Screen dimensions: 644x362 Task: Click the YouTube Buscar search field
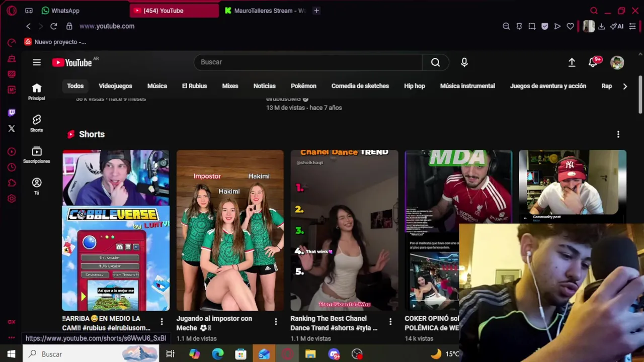308,62
